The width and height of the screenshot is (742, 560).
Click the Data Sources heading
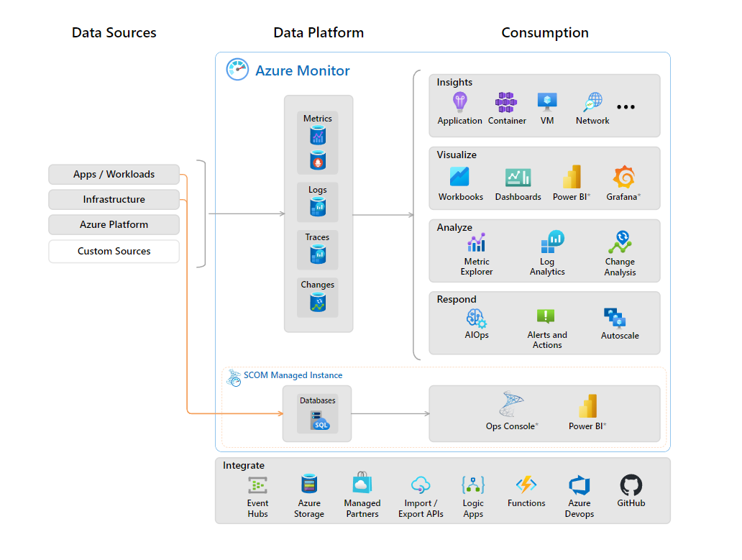(114, 32)
